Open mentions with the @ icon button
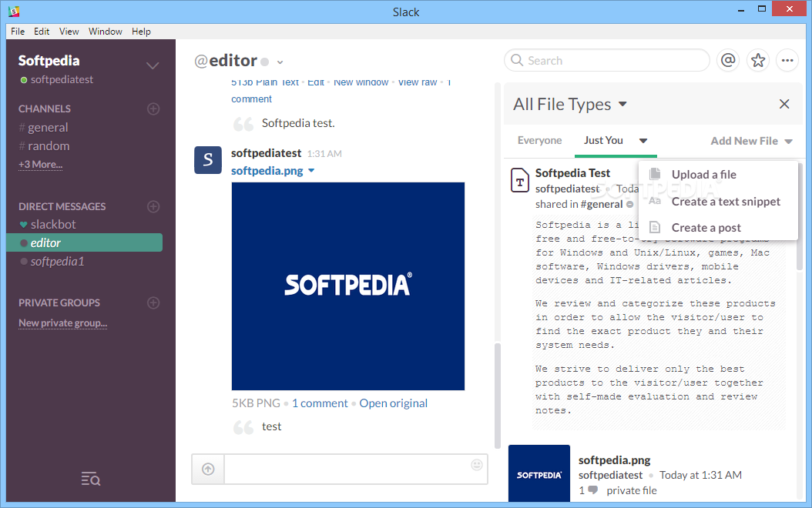 tap(728, 61)
